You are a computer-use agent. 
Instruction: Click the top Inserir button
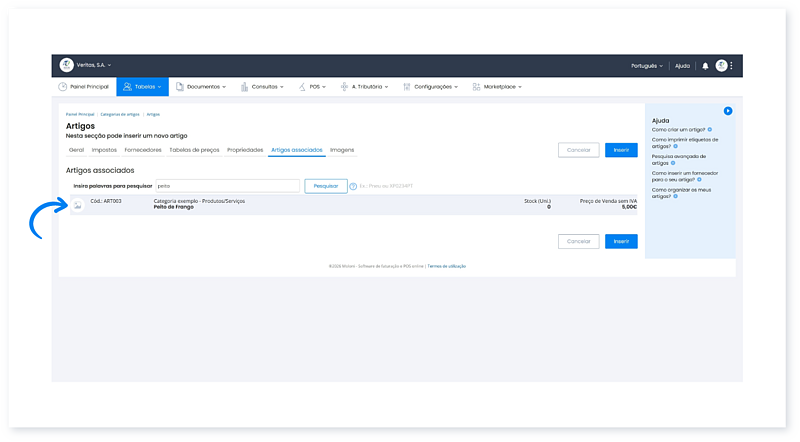click(621, 150)
